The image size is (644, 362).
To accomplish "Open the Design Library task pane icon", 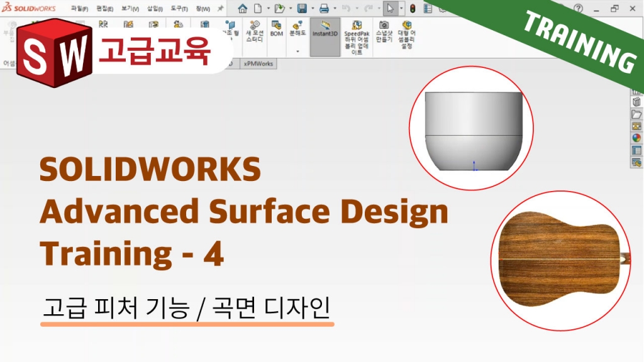I will 636,102.
